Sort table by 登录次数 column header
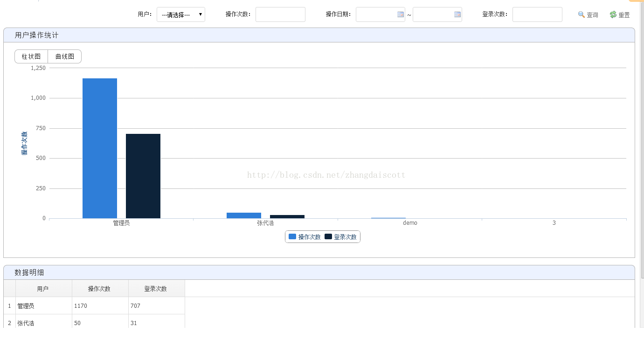 coord(156,289)
